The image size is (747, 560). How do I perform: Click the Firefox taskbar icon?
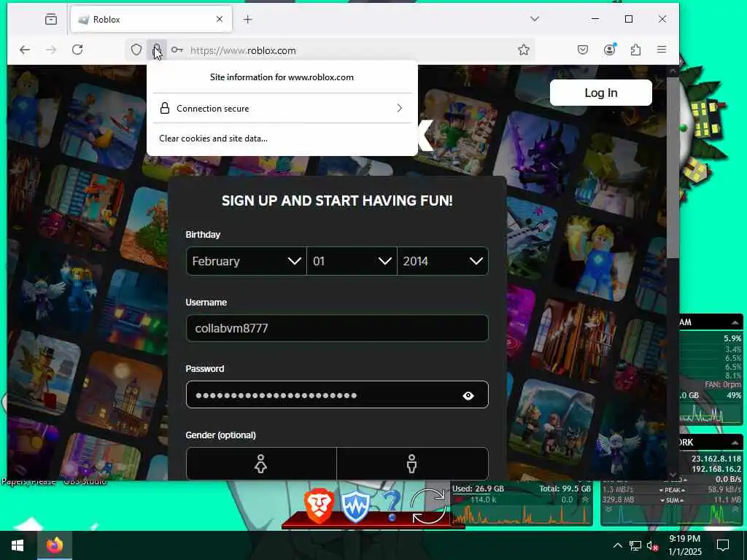click(54, 545)
